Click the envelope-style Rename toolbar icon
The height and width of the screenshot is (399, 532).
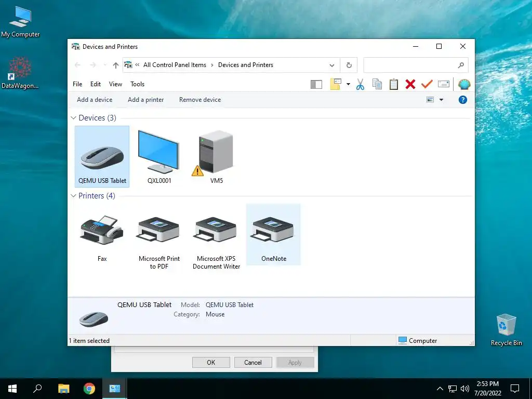click(444, 84)
